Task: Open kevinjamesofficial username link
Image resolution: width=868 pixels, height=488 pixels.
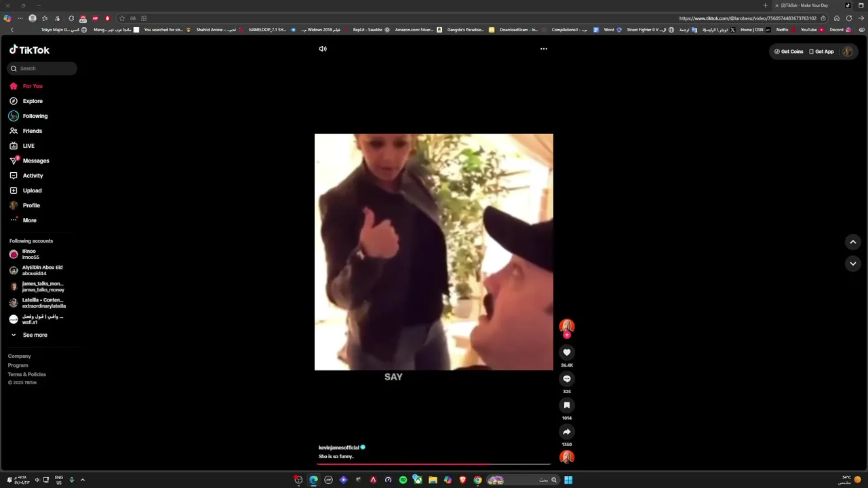Action: tap(338, 448)
